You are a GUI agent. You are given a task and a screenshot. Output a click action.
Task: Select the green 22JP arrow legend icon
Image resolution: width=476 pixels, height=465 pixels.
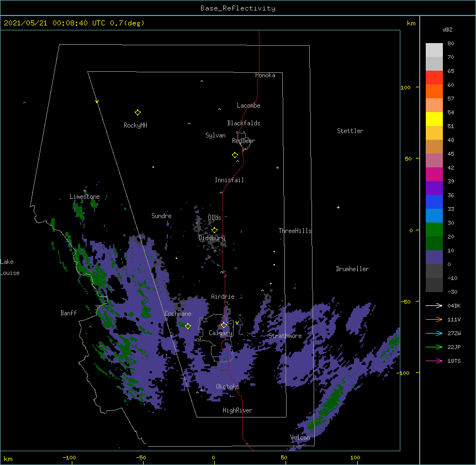(x=434, y=347)
